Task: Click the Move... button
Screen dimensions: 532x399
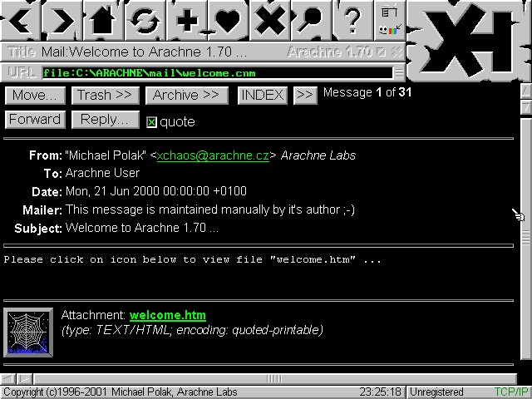Action: click(35, 95)
